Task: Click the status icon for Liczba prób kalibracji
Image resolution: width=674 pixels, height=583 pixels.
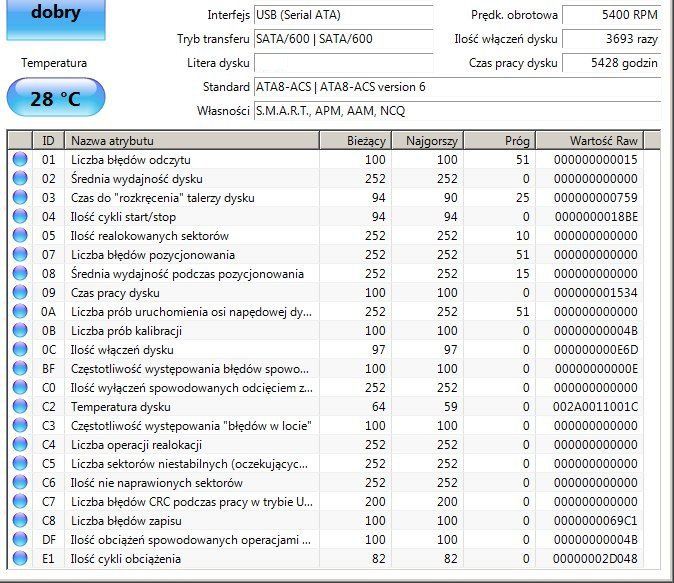Action: point(20,330)
